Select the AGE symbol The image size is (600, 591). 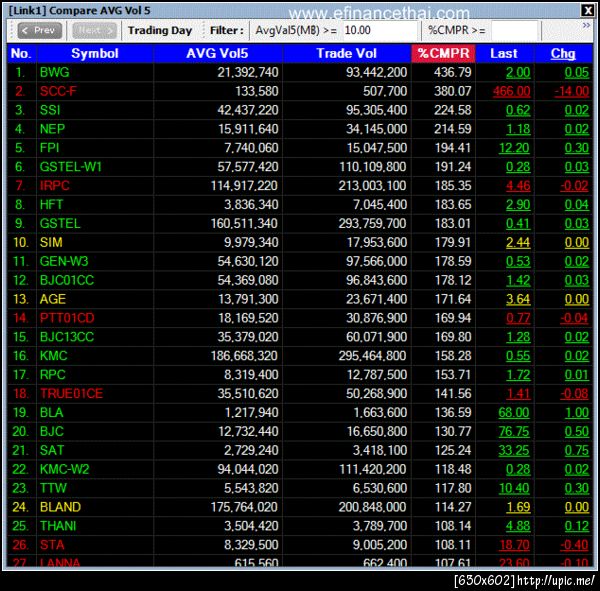click(53, 299)
